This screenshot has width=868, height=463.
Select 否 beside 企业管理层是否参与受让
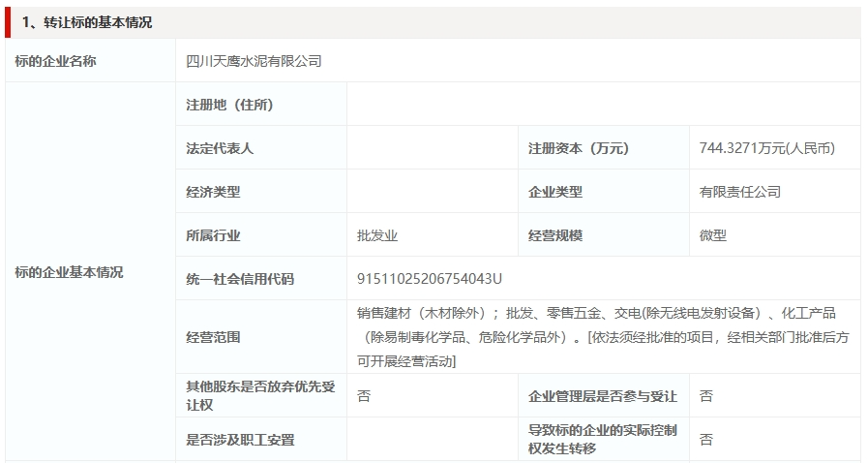coord(705,396)
